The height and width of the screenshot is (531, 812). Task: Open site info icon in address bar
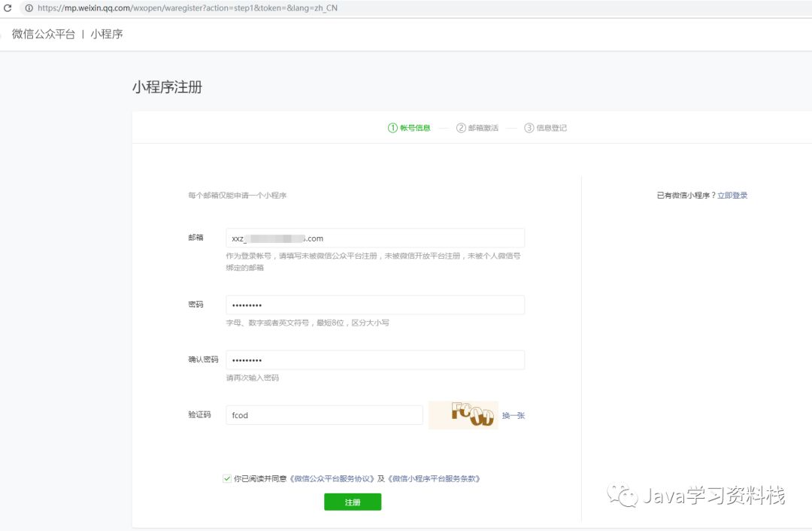pyautogui.click(x=29, y=8)
